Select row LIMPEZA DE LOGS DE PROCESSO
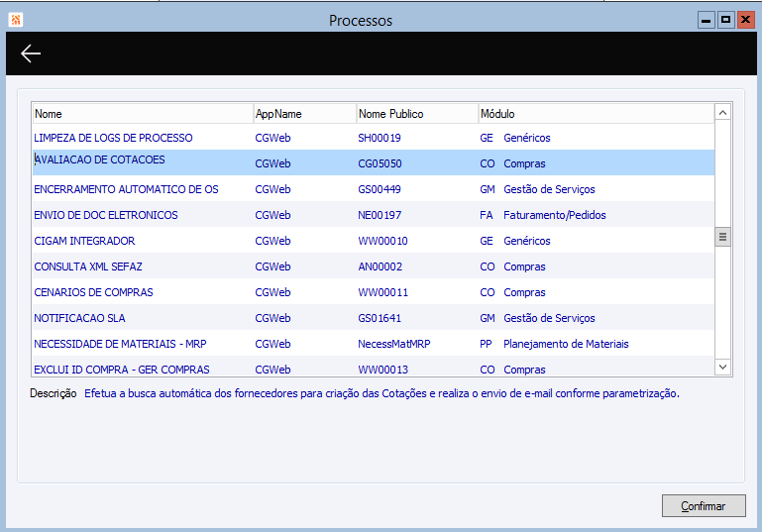This screenshot has width=762, height=532. pyautogui.click(x=374, y=138)
